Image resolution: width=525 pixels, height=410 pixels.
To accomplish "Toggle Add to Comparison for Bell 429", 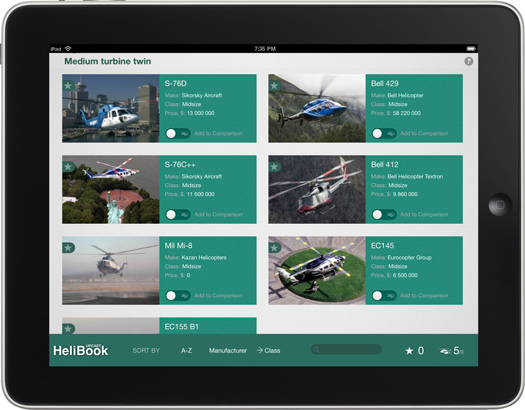I will tap(384, 133).
